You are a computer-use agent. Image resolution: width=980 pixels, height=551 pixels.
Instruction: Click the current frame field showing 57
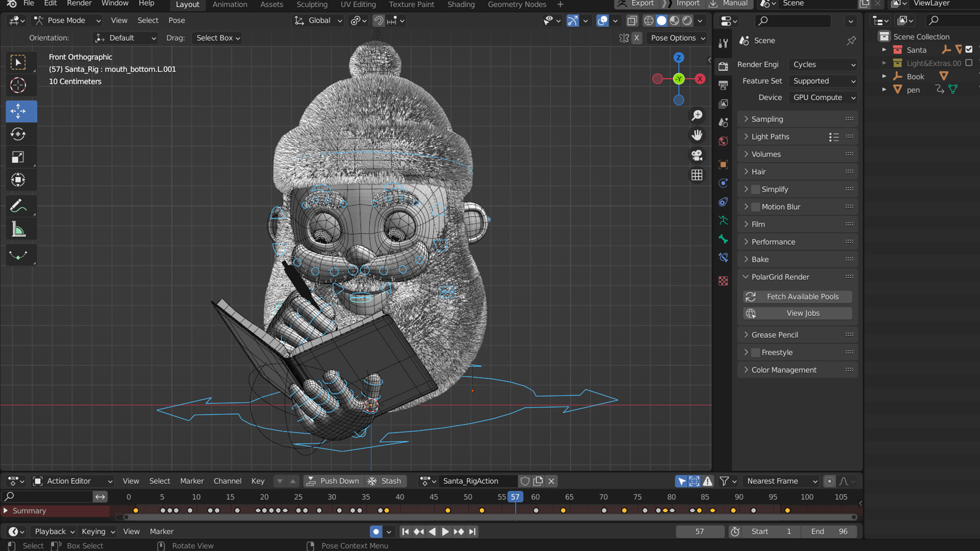[700, 532]
